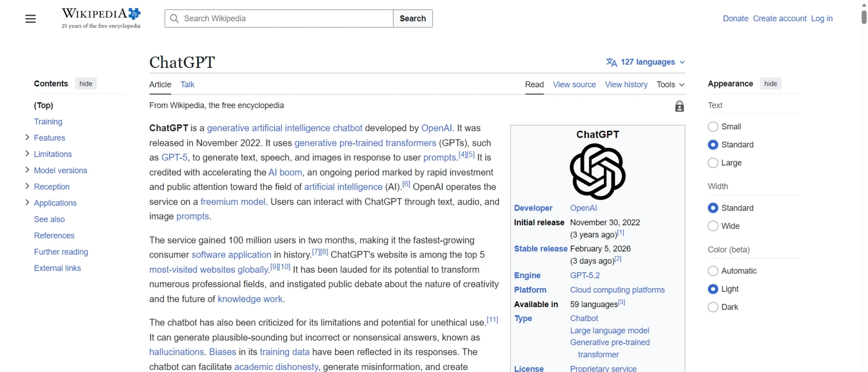Select Standard text size
Image resolution: width=868 pixels, height=372 pixels.
point(713,145)
